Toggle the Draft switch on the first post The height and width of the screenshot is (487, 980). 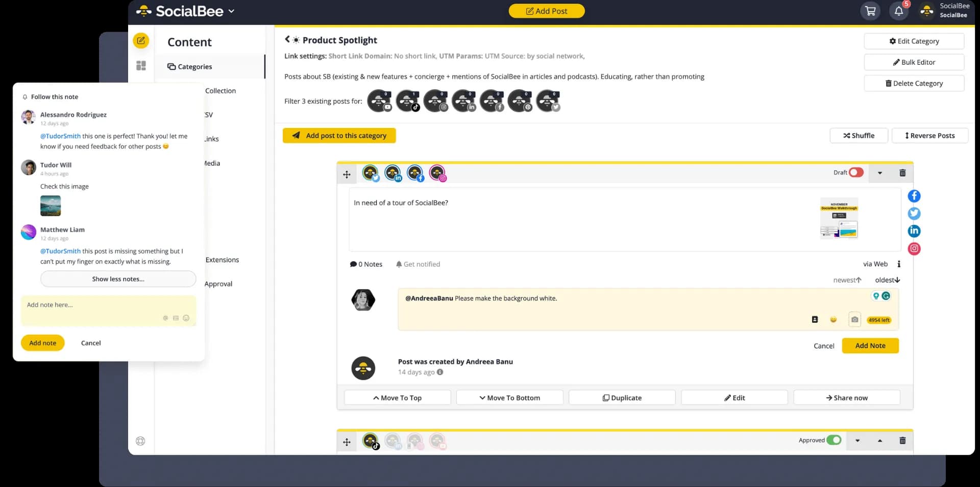[855, 172]
